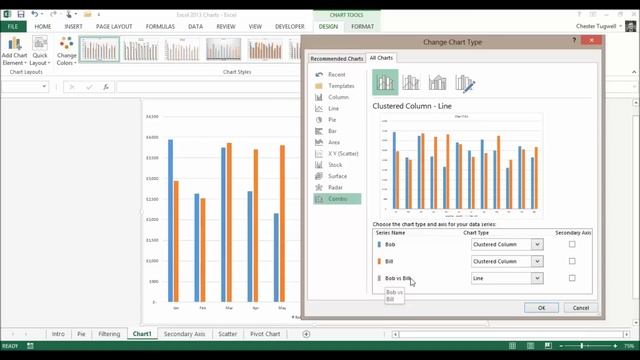Enable Secondary Axis for Bob series
Viewport: 640px width, 360px height.
(572, 244)
